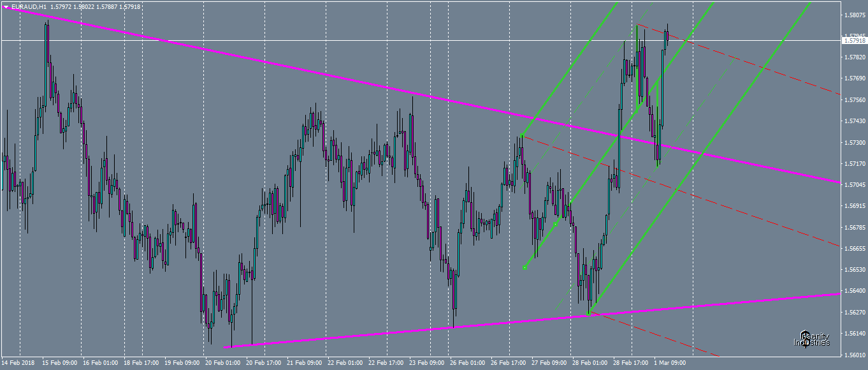Screen dimensions: 868x370
Task: Select the green anchor point circle near 26 Feb low
Action: coord(524,267)
